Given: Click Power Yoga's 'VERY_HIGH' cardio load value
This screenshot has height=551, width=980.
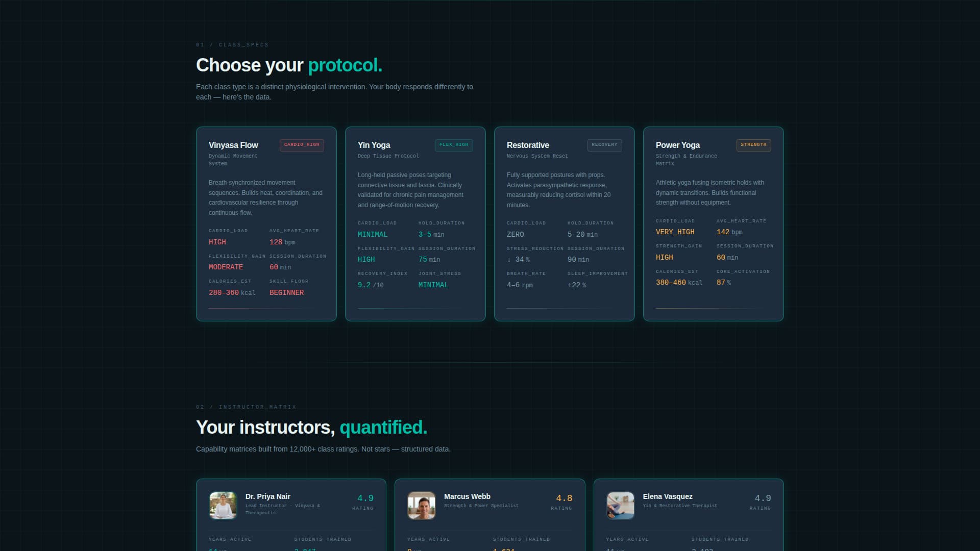Looking at the screenshot, I should click(675, 232).
